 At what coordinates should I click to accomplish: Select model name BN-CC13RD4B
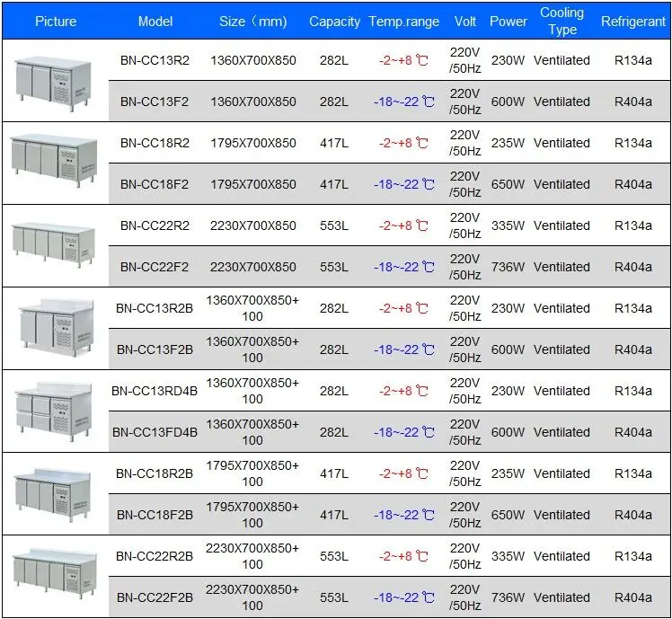click(x=155, y=391)
